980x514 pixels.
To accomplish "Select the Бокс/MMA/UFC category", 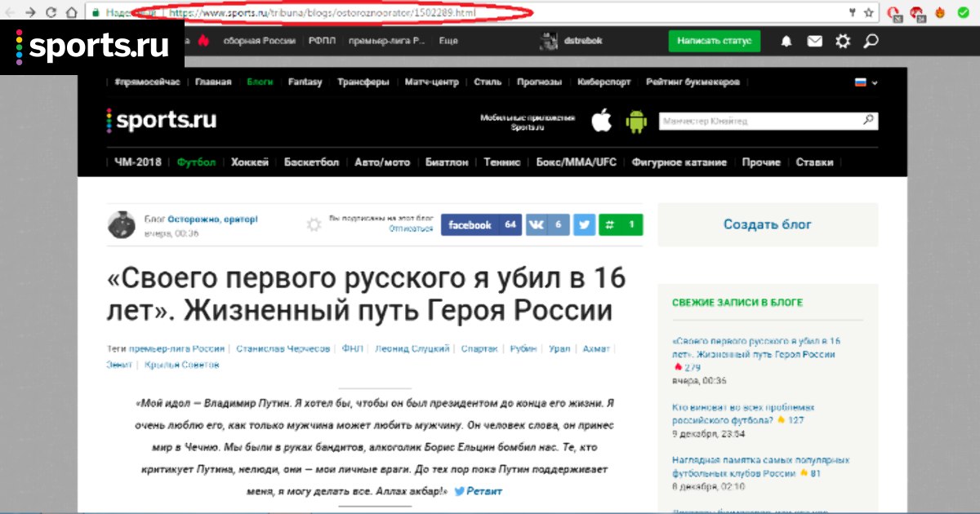I will click(x=577, y=162).
